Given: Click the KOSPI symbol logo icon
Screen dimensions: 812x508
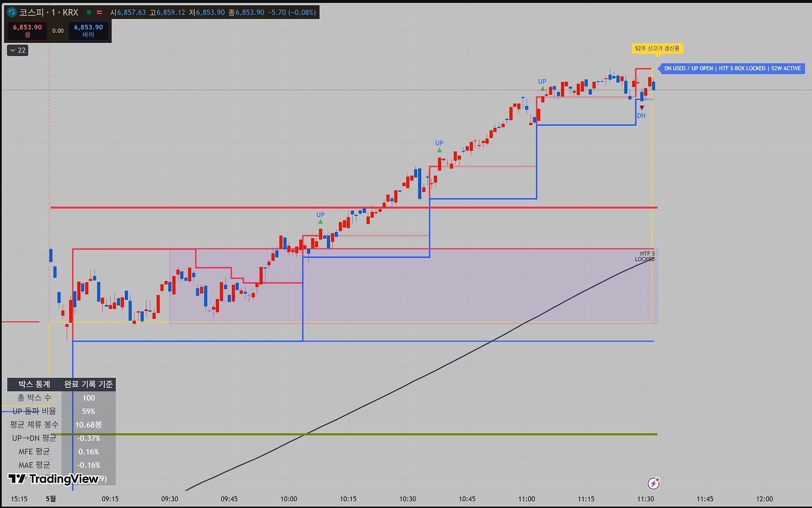Looking at the screenshot, I should coord(11,12).
